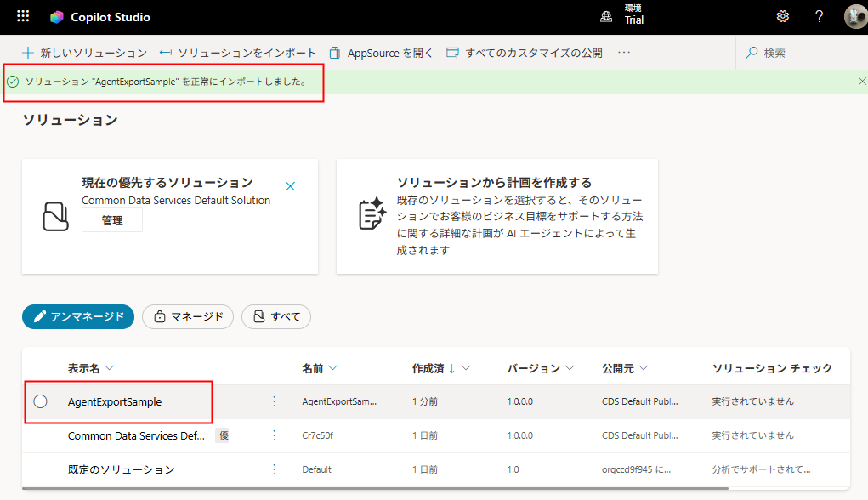Image resolution: width=868 pixels, height=500 pixels.
Task: Open the environment picker icon
Action: coord(606,16)
